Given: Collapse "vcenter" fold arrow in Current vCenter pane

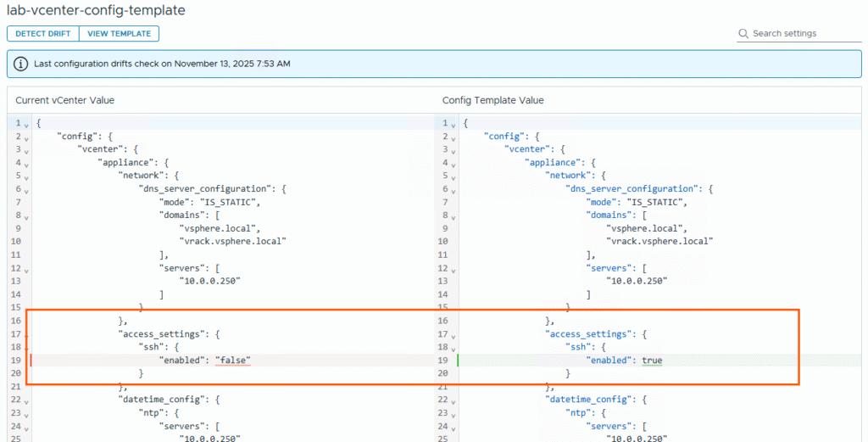Looking at the screenshot, I should (x=27, y=150).
